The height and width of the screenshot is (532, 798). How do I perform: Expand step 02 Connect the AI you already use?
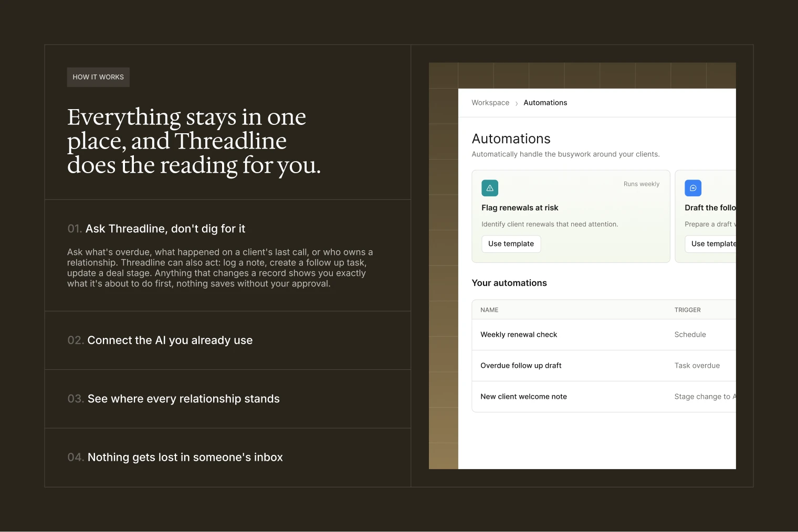[228, 341]
